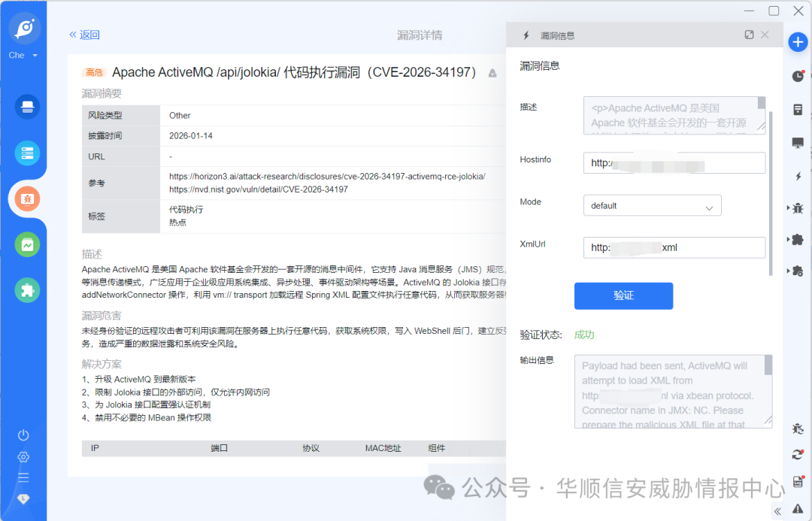The width and height of the screenshot is (812, 521).
Task: Click the 披露时间 value 2026-01-14
Action: 190,135
